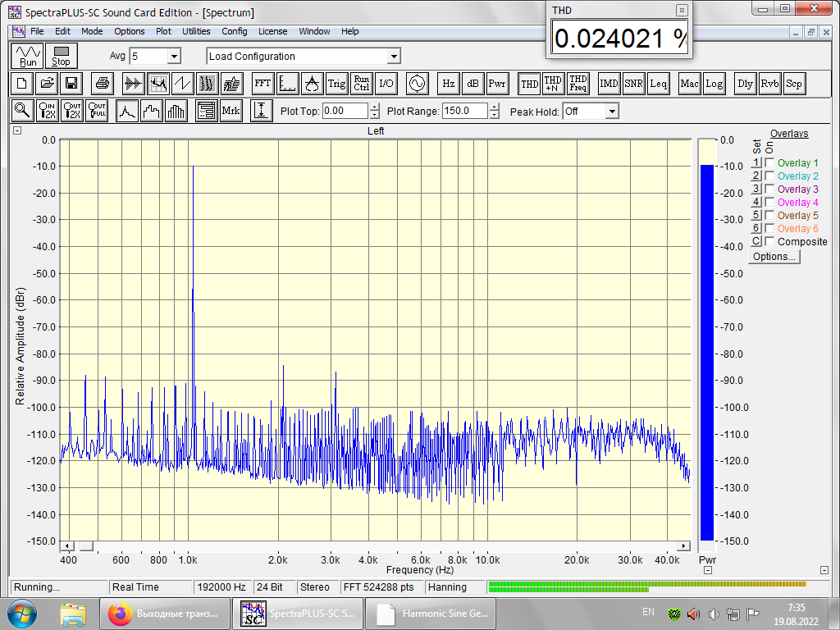Open the Config menu
Image resolution: width=840 pixels, height=630 pixels.
point(235,31)
